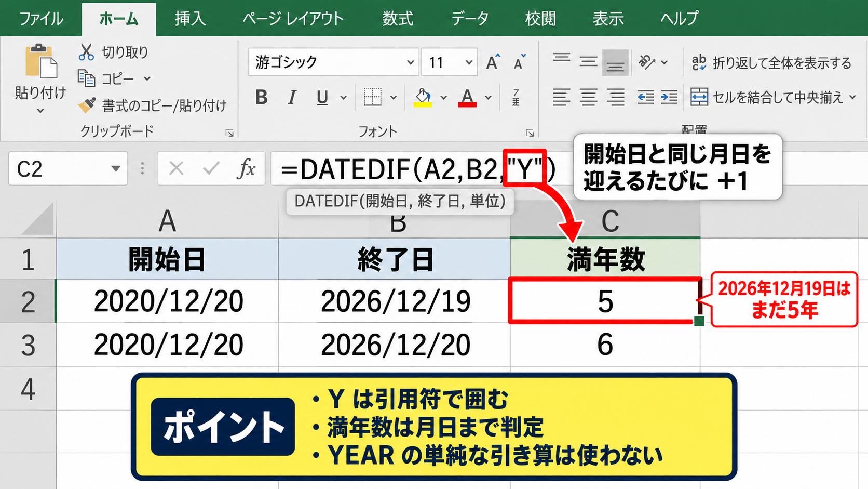Select the Format Painter brush icon
868x489 pixels.
(87, 105)
